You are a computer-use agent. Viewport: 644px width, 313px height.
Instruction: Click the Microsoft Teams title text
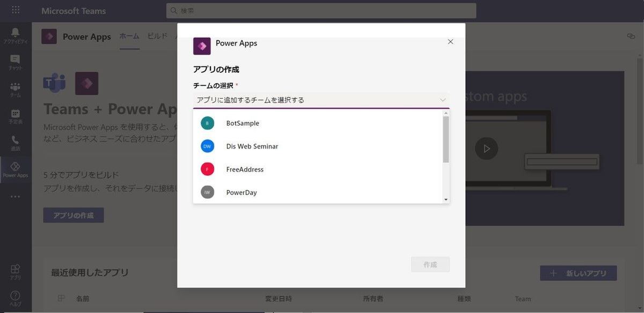click(x=74, y=11)
